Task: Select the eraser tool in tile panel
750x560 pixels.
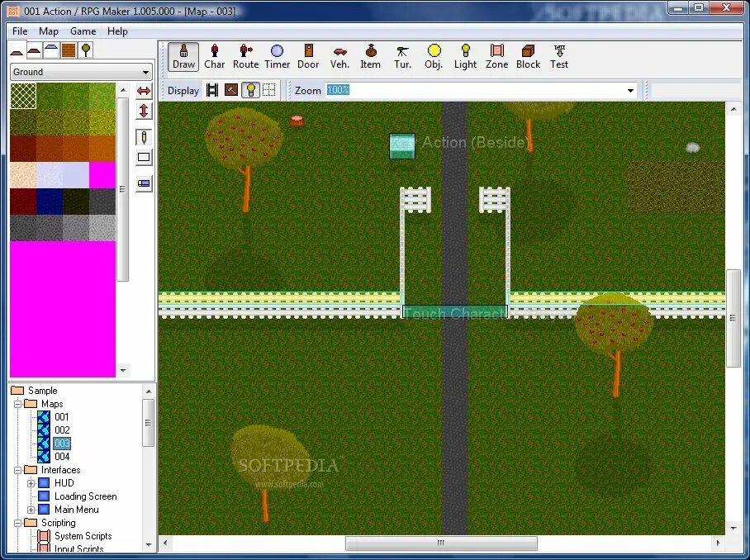Action: click(144, 183)
